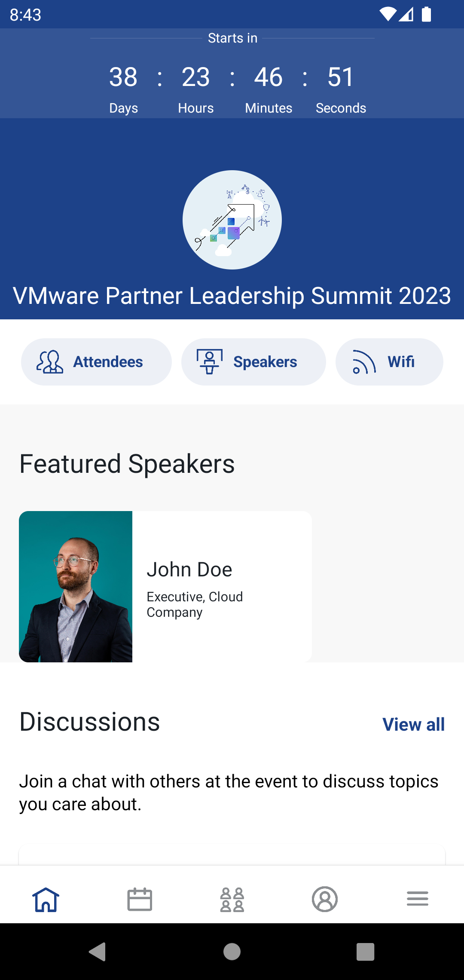Tap the Join a chat description text
The image size is (464, 980).
point(229,793)
